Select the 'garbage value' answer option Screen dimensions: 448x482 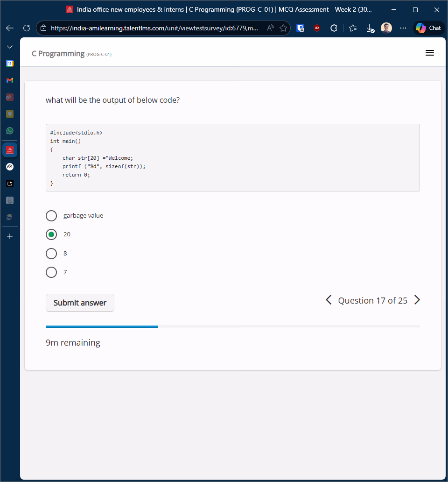click(x=51, y=216)
